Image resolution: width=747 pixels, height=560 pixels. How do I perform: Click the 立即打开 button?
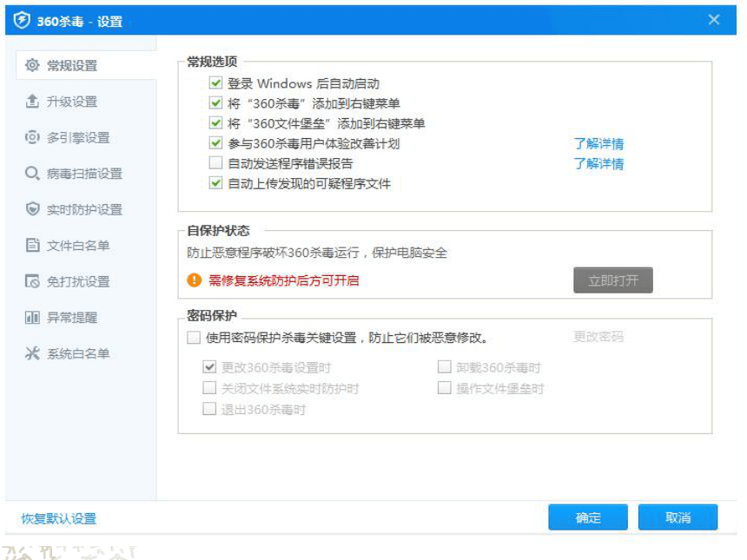click(612, 280)
